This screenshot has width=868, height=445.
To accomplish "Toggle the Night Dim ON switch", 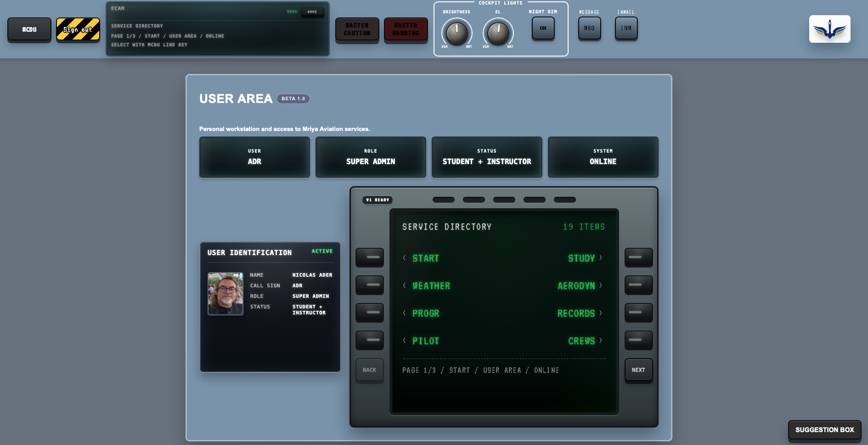I will pyautogui.click(x=543, y=29).
